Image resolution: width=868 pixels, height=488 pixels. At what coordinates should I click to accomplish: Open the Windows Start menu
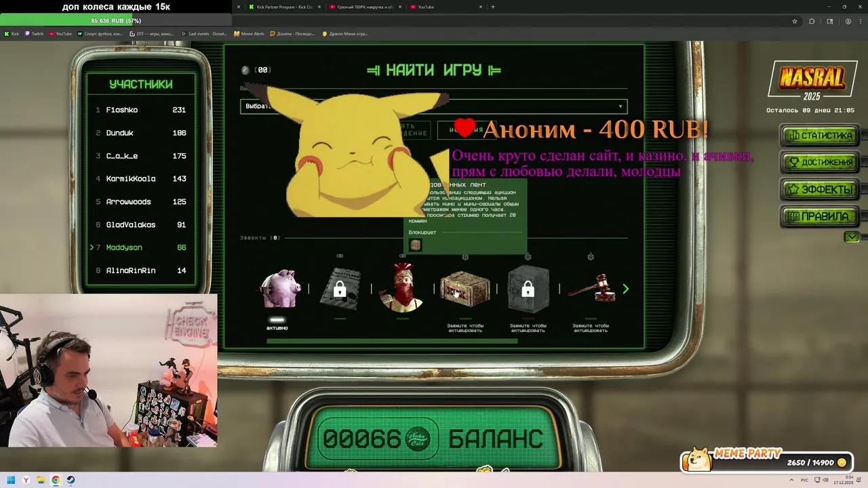point(11,480)
